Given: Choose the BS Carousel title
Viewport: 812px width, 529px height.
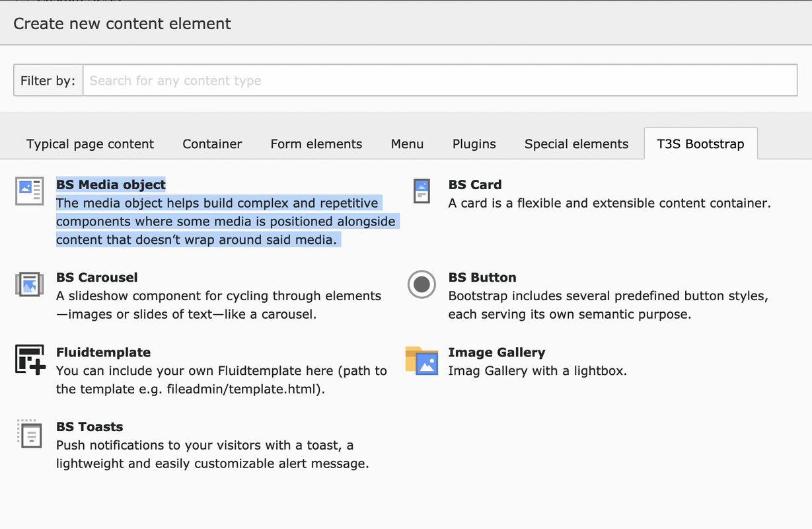Looking at the screenshot, I should click(97, 277).
